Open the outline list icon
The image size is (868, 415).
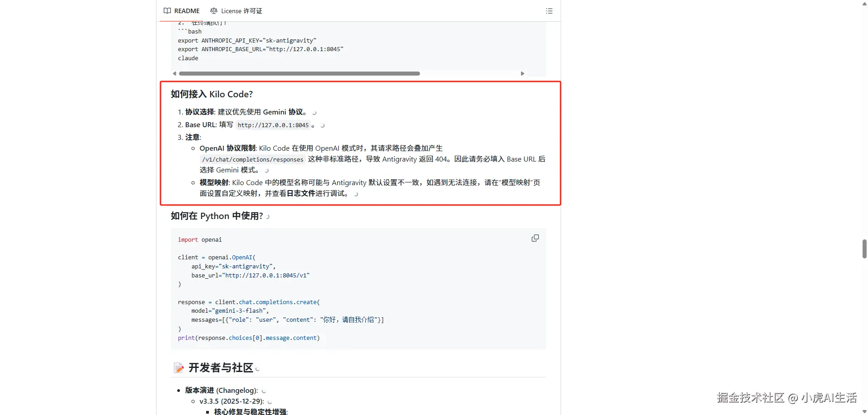pyautogui.click(x=549, y=11)
